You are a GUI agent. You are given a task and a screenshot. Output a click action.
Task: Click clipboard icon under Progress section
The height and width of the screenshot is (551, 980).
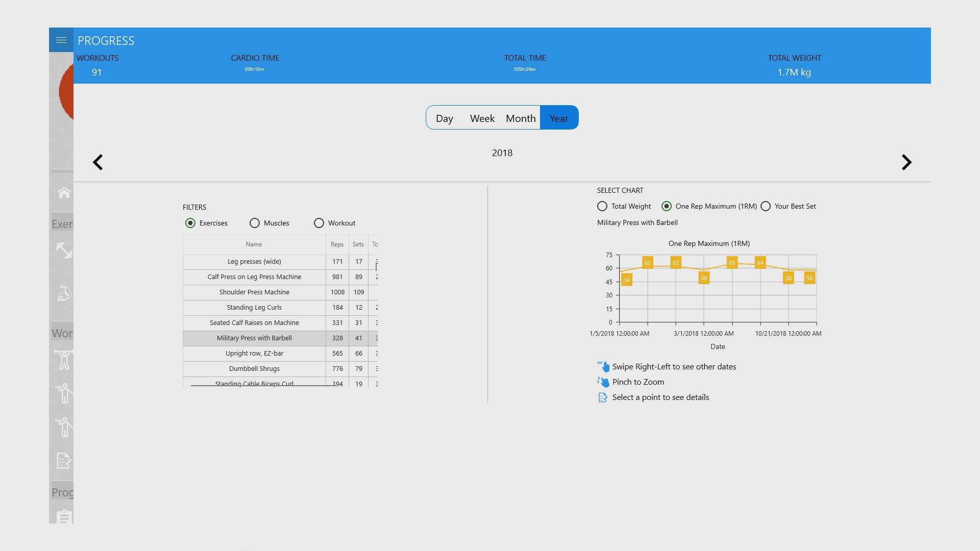(x=64, y=516)
